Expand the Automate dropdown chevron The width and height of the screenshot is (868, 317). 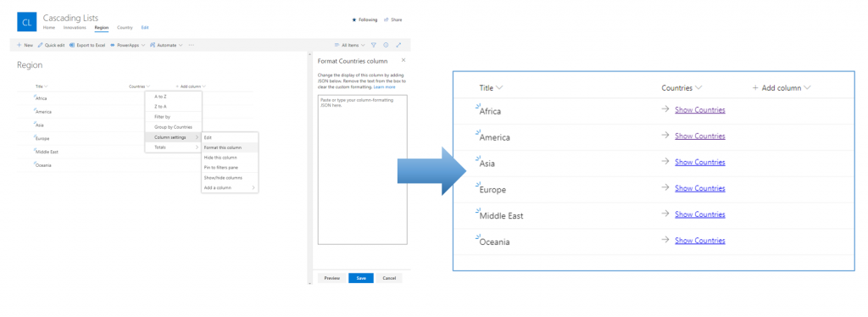(x=181, y=46)
